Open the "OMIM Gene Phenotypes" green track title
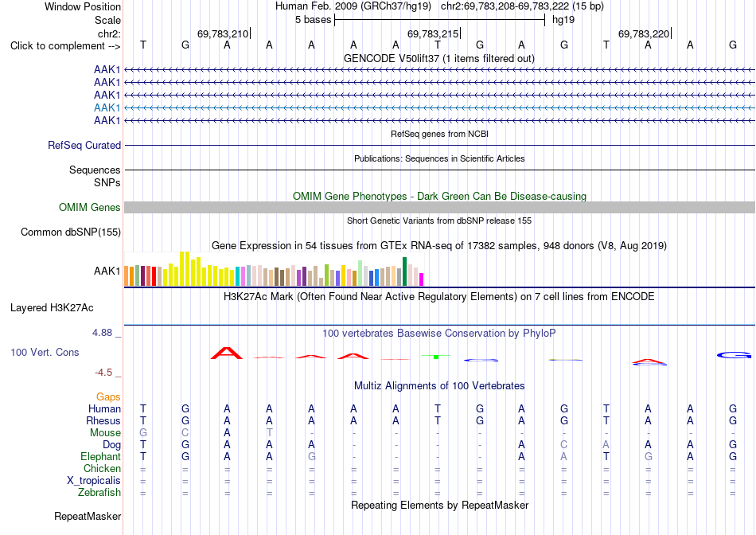Screen dimensions: 756x535 pyautogui.click(x=439, y=197)
